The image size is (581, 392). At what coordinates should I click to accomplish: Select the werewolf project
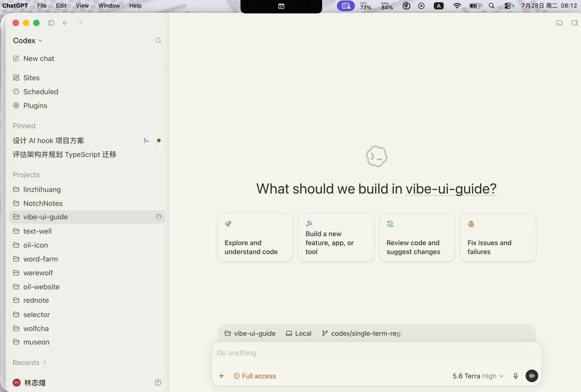[x=87, y=273]
